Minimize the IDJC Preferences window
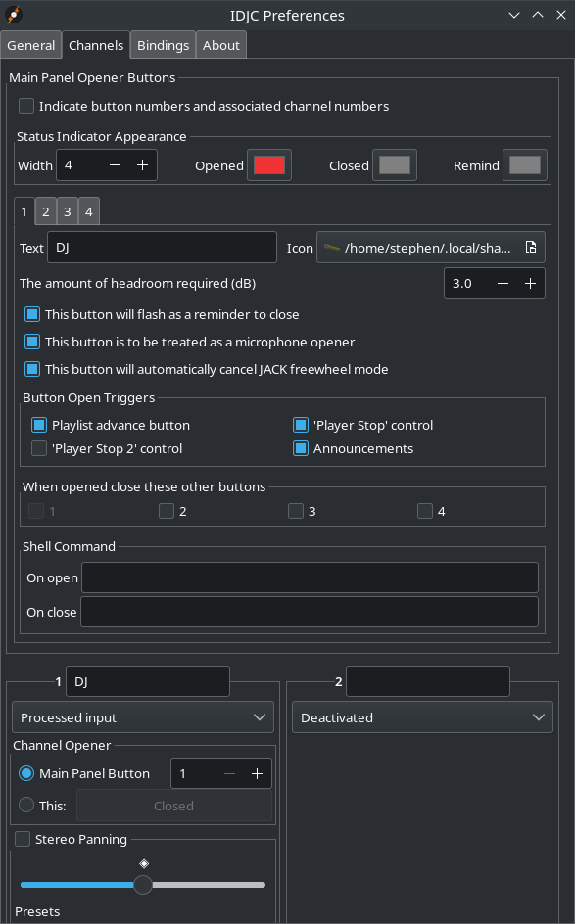575x924 pixels. point(514,16)
